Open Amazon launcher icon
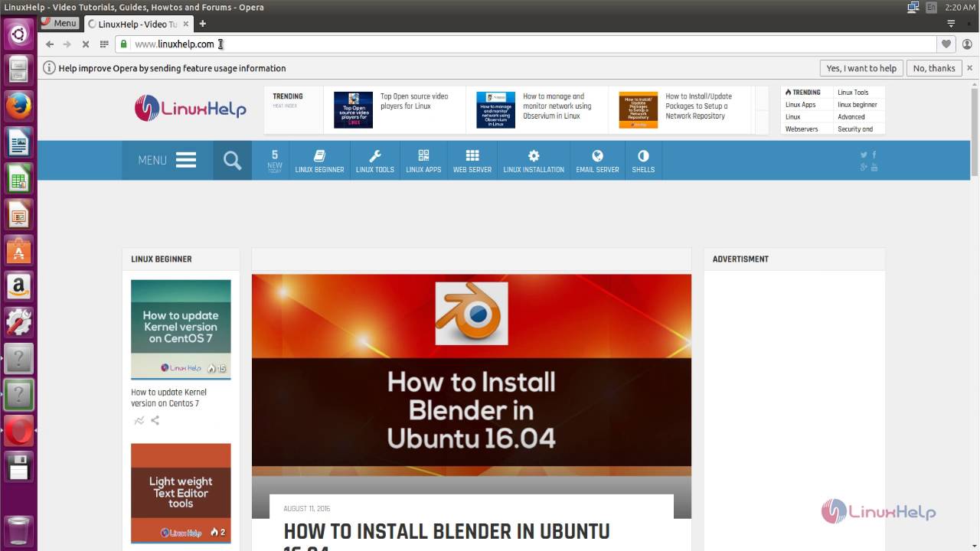Screen dimensions: 980x551 (18, 287)
